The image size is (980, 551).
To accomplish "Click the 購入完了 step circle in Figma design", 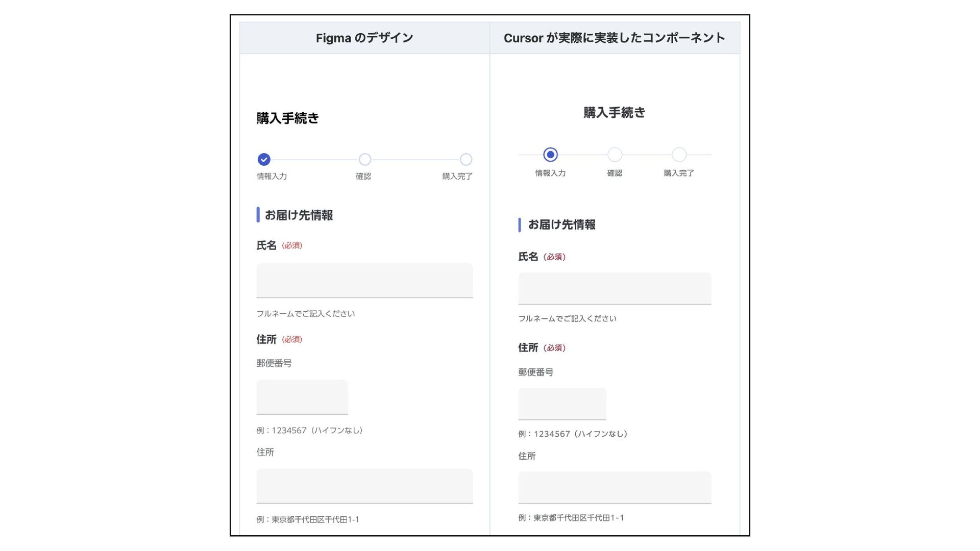I will (x=466, y=160).
